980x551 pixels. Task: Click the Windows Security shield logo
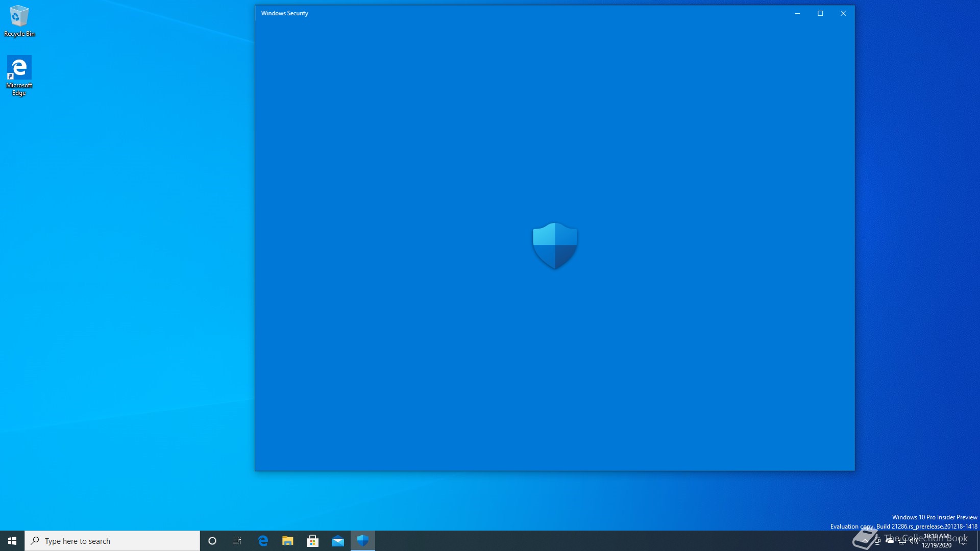pos(555,246)
